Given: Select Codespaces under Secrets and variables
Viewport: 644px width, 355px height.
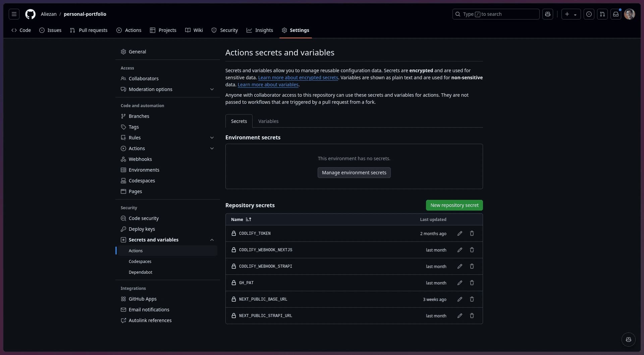Looking at the screenshot, I should 168,262.
